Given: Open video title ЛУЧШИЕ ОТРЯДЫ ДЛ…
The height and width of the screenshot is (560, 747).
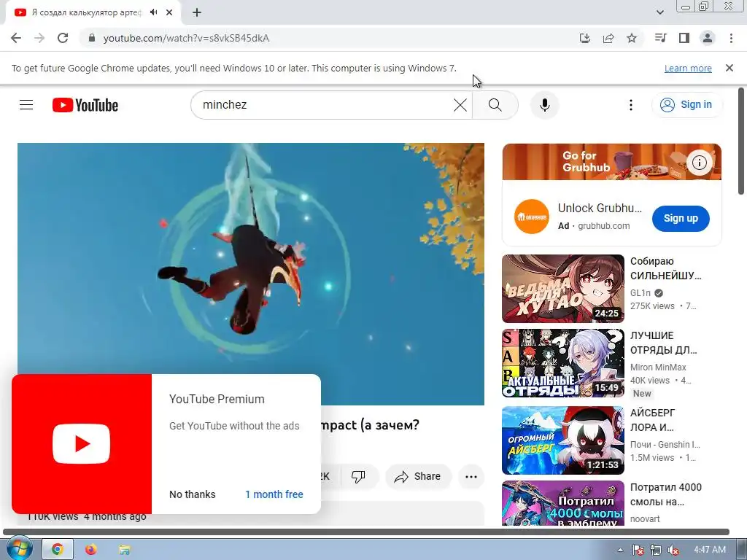Looking at the screenshot, I should point(663,343).
